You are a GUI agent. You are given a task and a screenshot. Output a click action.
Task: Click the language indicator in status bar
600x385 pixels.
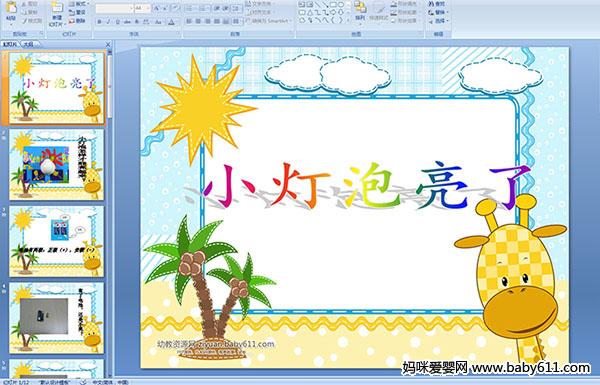111,382
